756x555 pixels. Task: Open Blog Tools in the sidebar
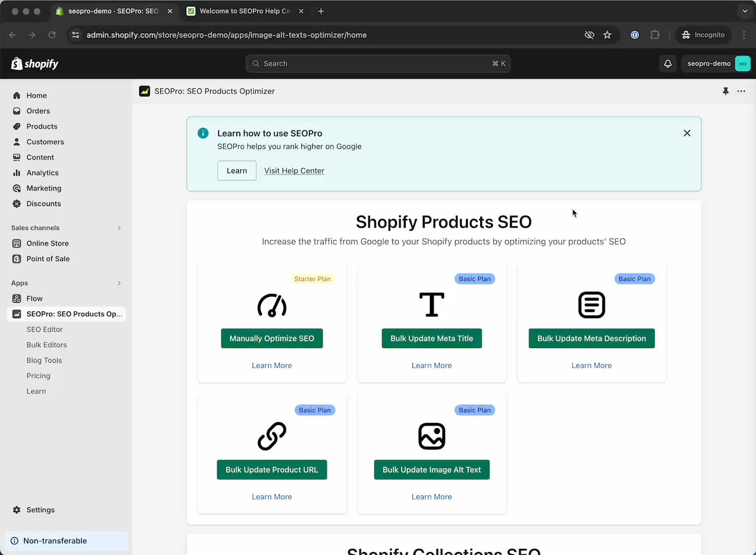coord(44,360)
